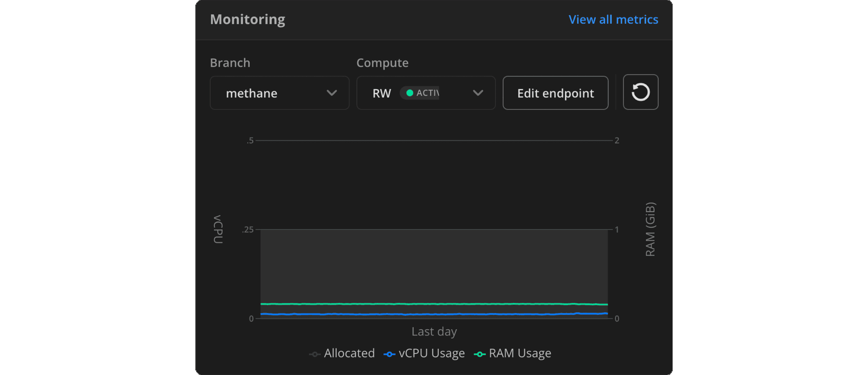Click the Edit endpoint button
The image size is (868, 375).
coord(555,93)
